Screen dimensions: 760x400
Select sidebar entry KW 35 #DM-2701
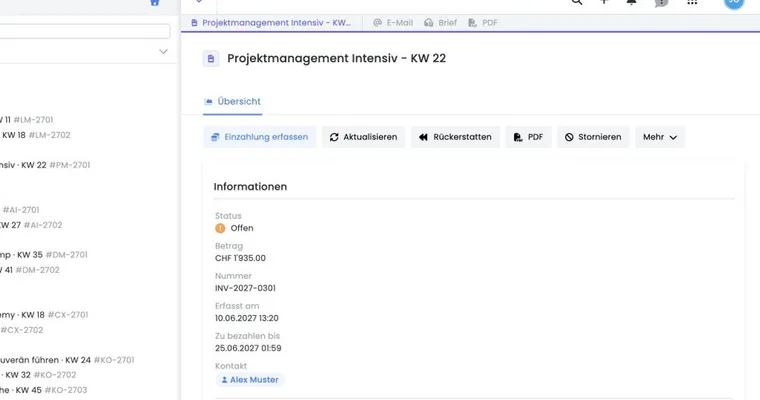point(44,255)
